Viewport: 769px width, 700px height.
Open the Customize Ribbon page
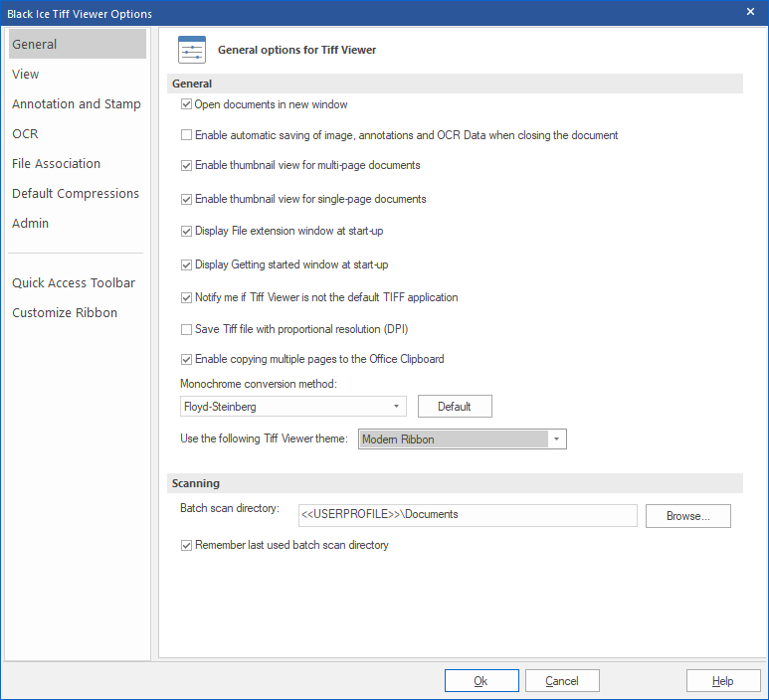click(x=65, y=313)
